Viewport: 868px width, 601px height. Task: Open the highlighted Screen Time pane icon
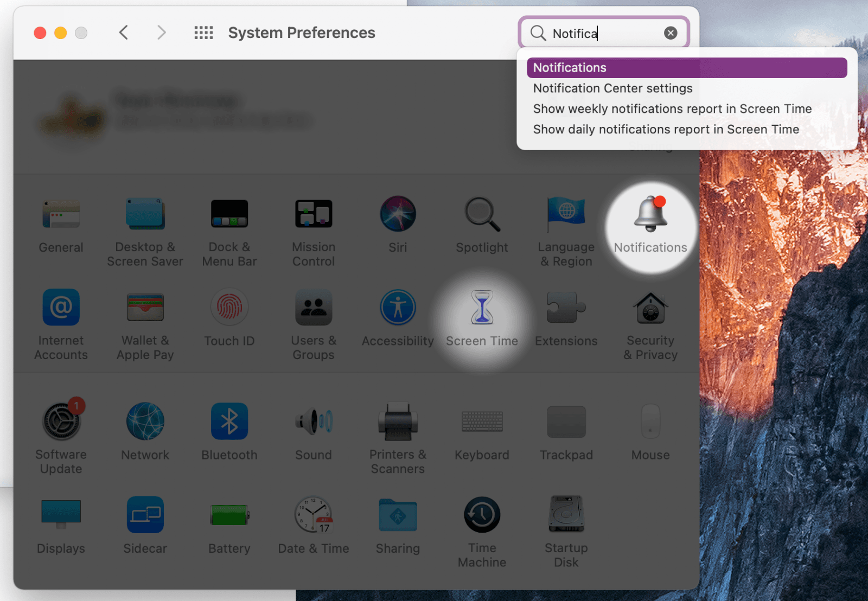click(482, 308)
